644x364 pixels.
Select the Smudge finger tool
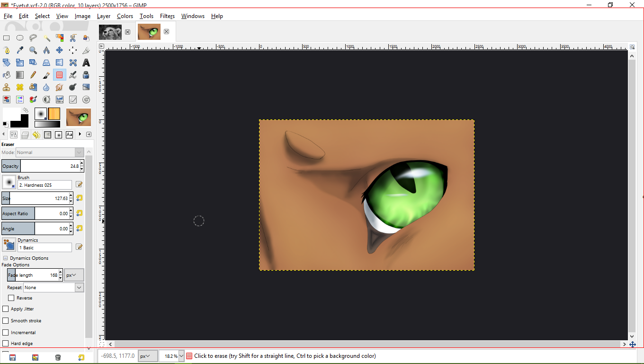coord(60,87)
